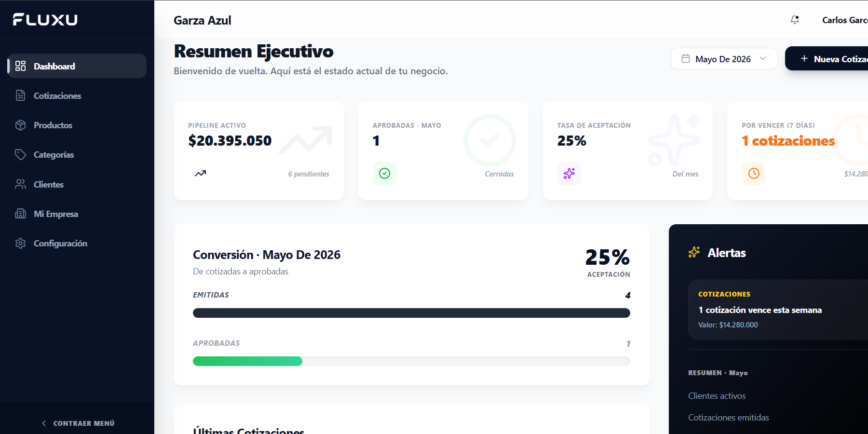
Task: Go to Clientes
Action: 77,184
